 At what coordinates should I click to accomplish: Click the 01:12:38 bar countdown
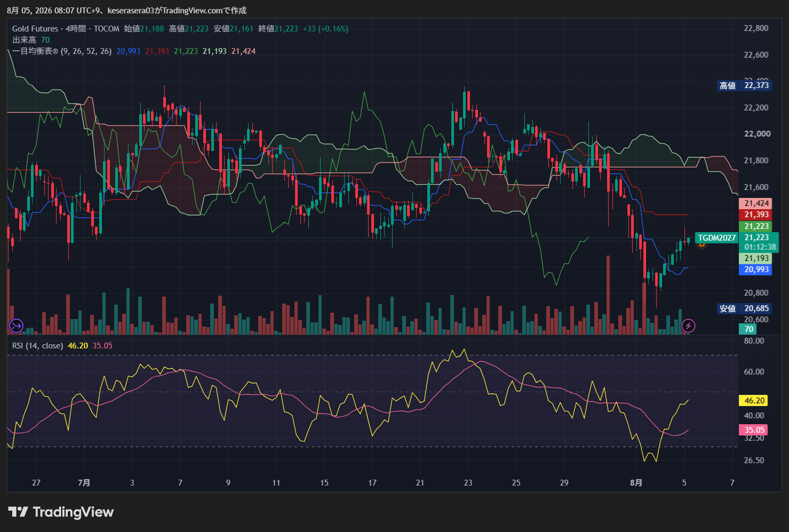coord(760,247)
